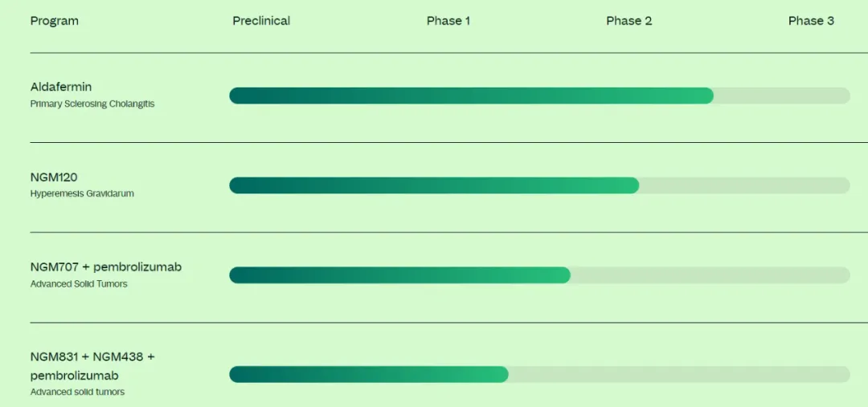Image resolution: width=868 pixels, height=407 pixels.
Task: Click the Phase 3 column header
Action: [811, 21]
